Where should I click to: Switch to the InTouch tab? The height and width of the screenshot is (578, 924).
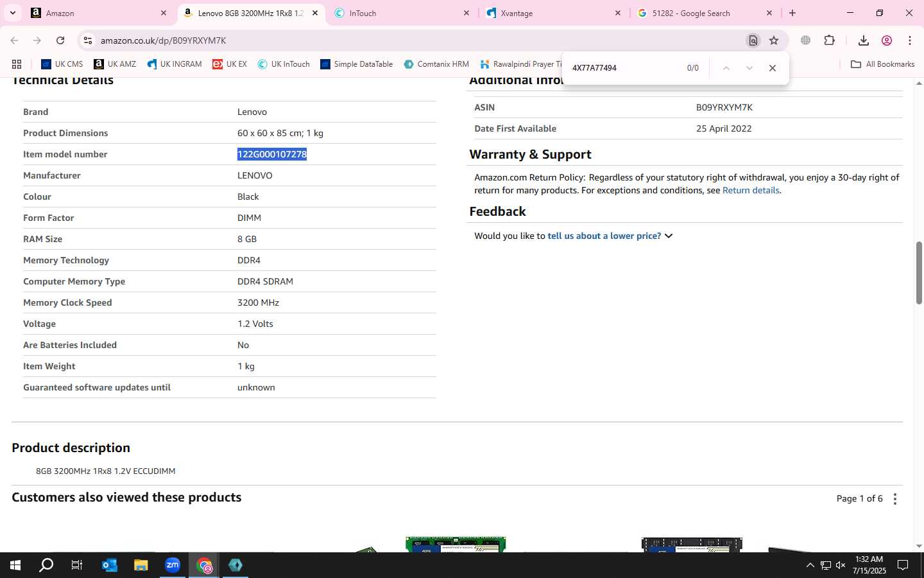402,13
